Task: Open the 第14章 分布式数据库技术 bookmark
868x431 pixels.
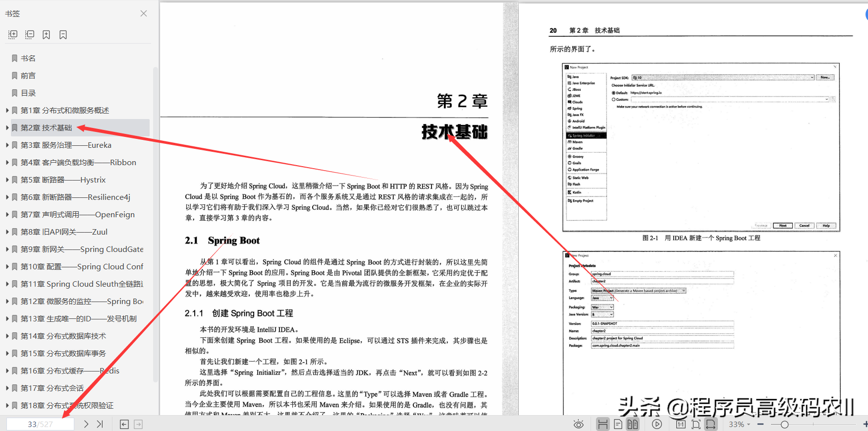Action: [x=63, y=336]
